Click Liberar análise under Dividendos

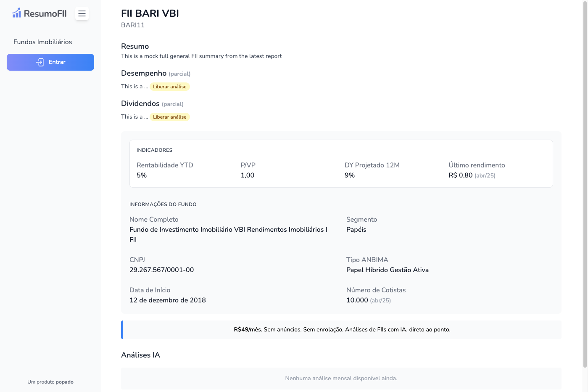tap(169, 117)
